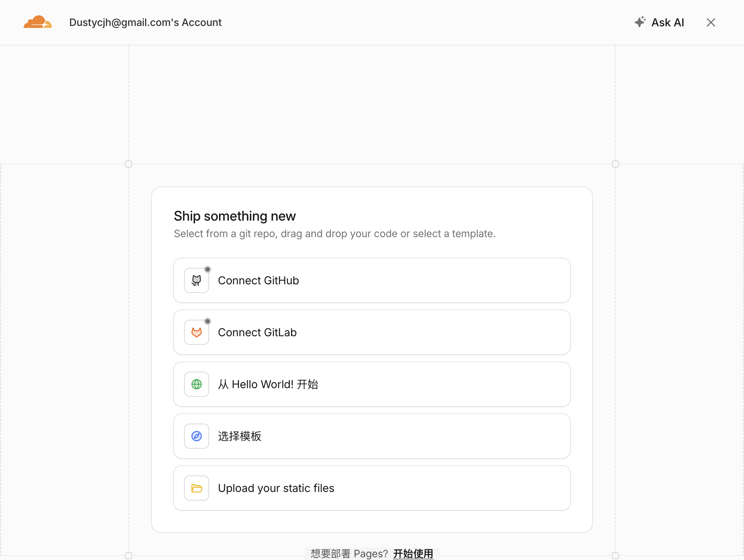Click the blue compass template icon
The height and width of the screenshot is (560, 744).
[x=197, y=436]
